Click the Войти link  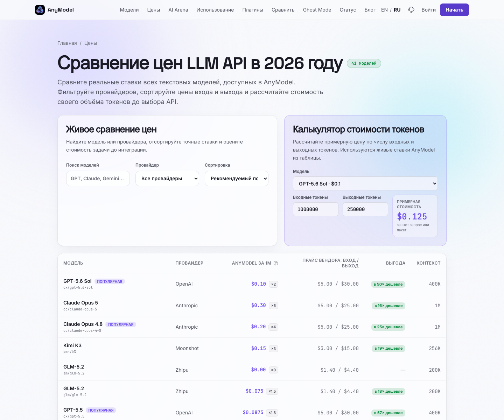429,10
